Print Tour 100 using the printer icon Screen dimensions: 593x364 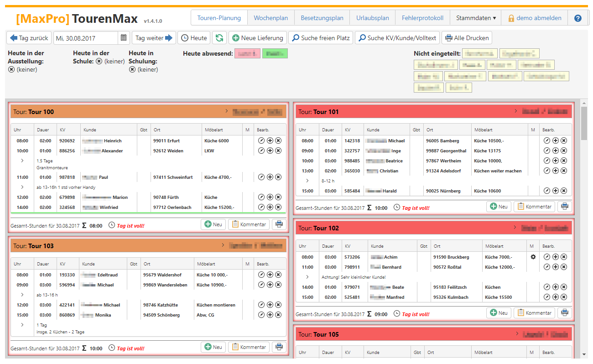(x=278, y=224)
